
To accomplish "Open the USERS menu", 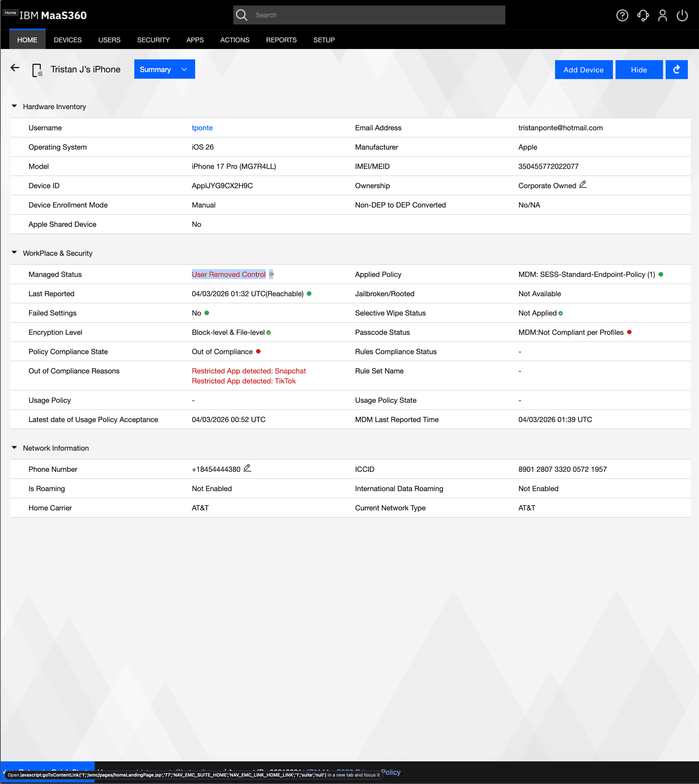I will tap(109, 40).
